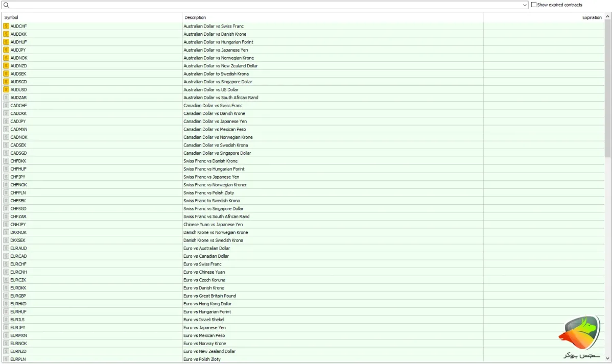613x364 pixels.
Task: Select the EURHUF symbol text
Action: 18,311
